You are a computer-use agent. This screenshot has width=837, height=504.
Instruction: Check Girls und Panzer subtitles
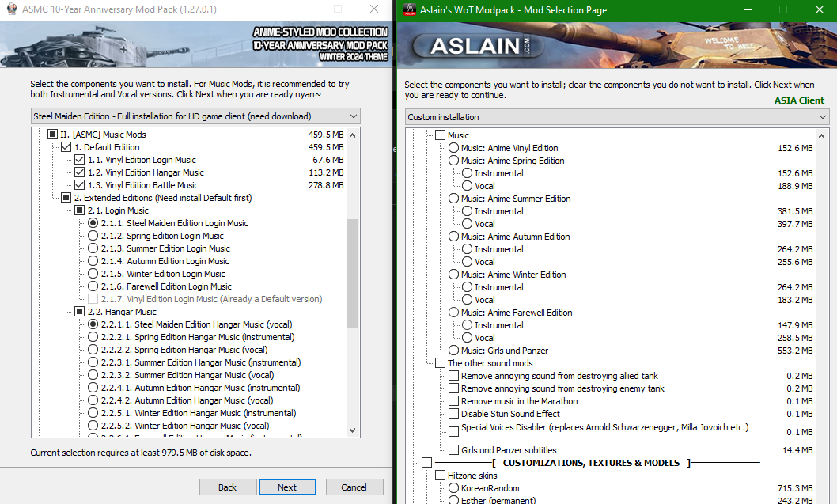[454, 449]
